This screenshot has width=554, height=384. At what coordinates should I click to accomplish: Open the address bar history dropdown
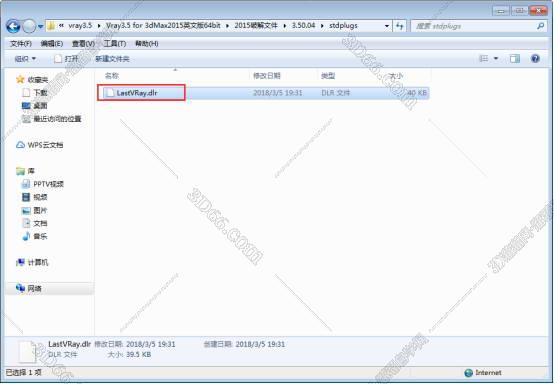tap(387, 26)
